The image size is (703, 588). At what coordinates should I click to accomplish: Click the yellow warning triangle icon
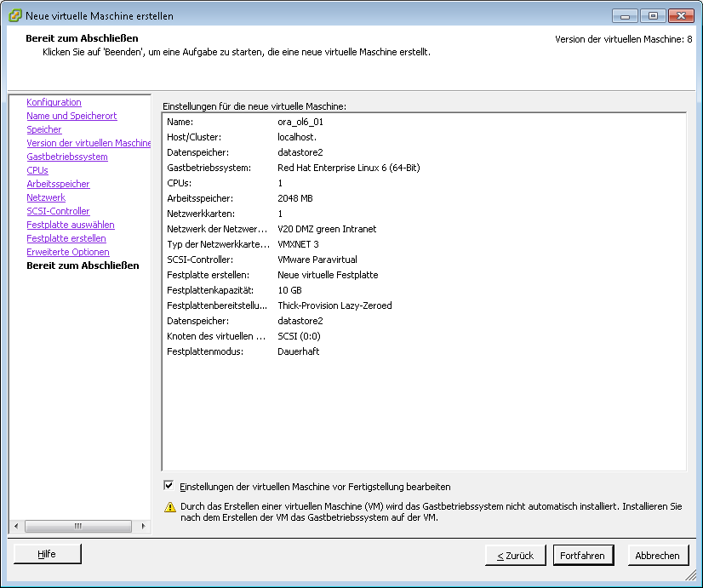click(169, 506)
